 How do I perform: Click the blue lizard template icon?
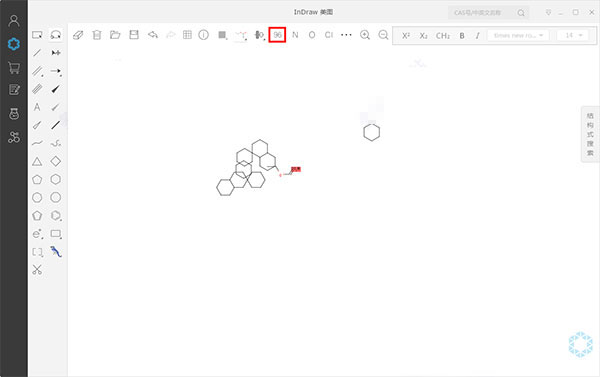click(56, 251)
